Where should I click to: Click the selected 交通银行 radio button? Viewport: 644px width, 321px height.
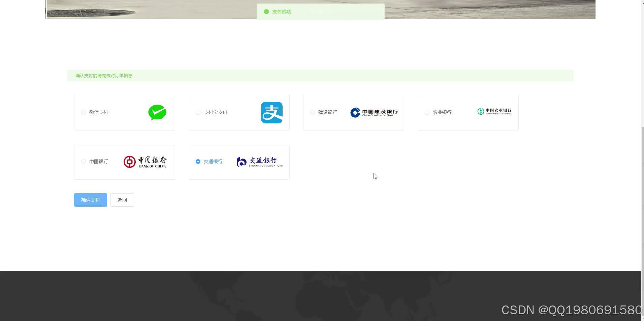pos(198,162)
